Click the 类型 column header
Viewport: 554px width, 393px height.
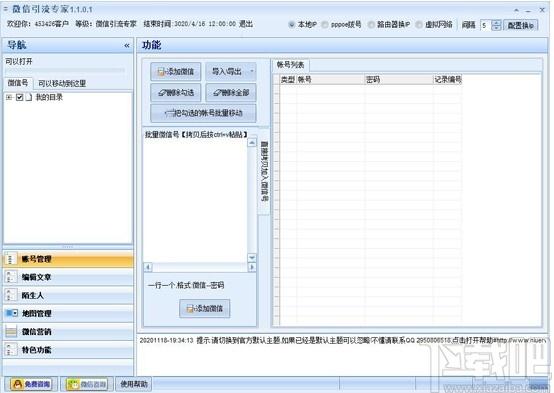tap(288, 80)
